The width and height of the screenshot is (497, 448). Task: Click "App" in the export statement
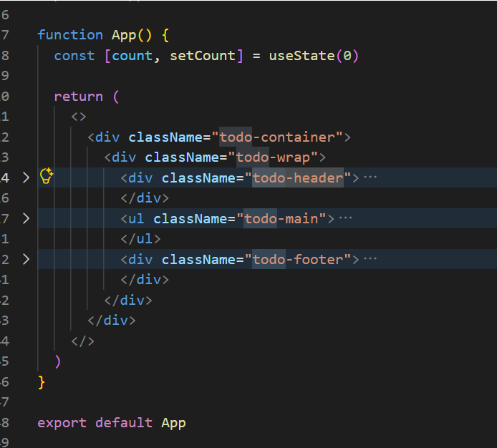click(173, 423)
